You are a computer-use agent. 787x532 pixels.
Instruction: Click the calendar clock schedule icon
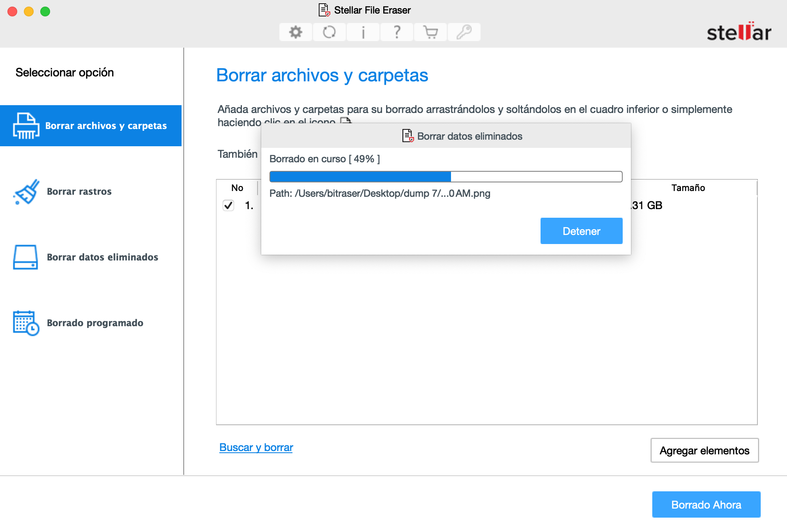click(26, 323)
